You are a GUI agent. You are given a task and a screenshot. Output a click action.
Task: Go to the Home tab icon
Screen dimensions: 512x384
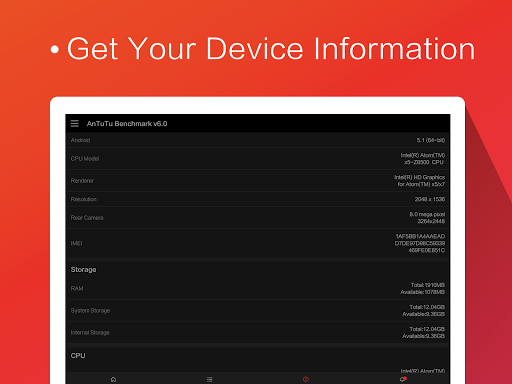tap(113, 379)
